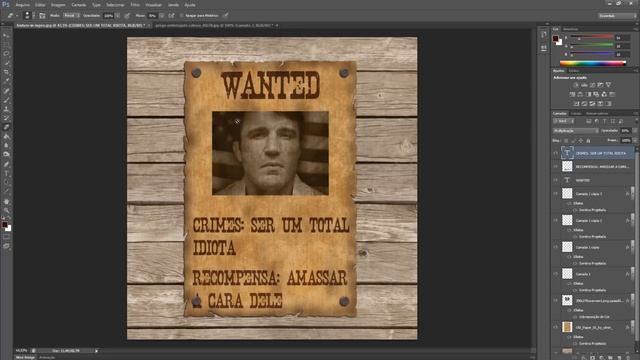640x360 pixels.
Task: Select the Move tool
Action: click(6, 36)
